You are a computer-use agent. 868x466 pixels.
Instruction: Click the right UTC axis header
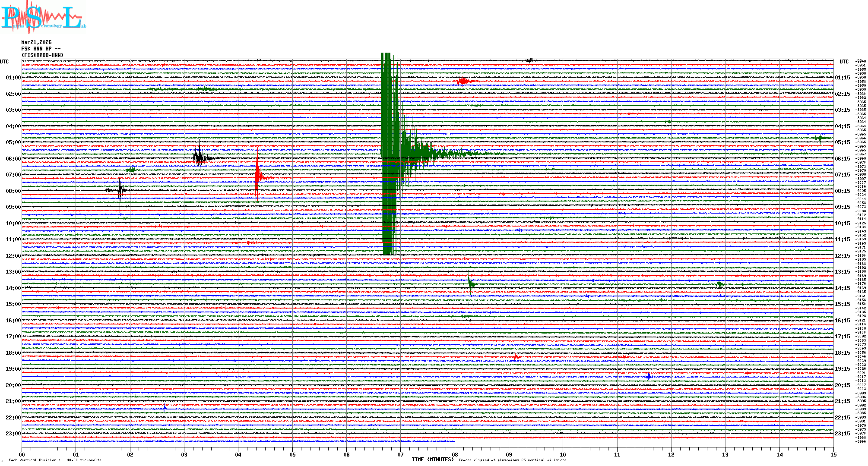pyautogui.click(x=844, y=62)
